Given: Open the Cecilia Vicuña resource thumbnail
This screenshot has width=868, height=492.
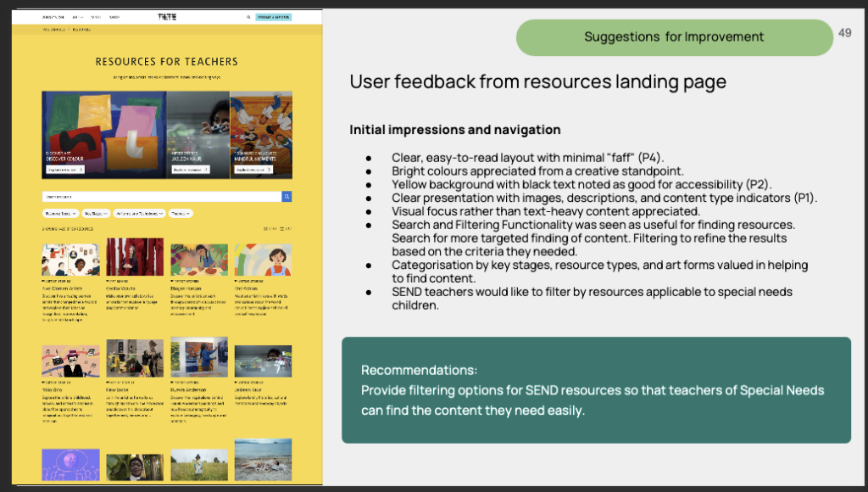Looking at the screenshot, I should click(135, 257).
